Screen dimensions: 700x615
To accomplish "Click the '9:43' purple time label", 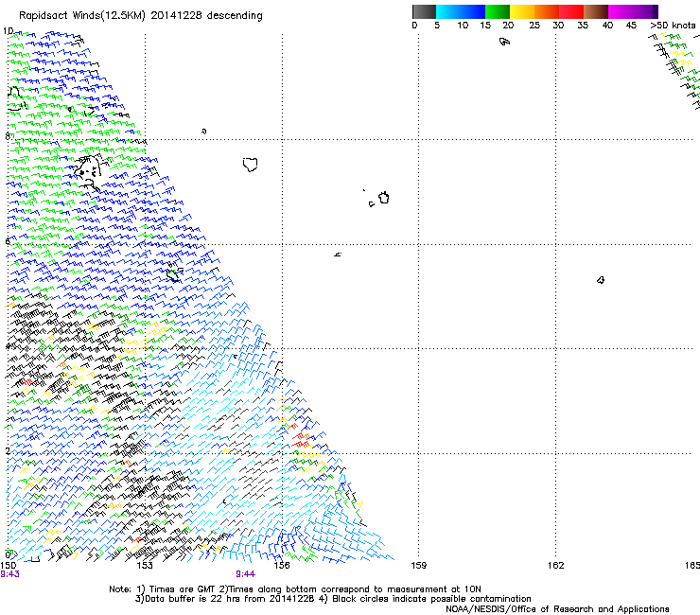I will click(x=9, y=574).
